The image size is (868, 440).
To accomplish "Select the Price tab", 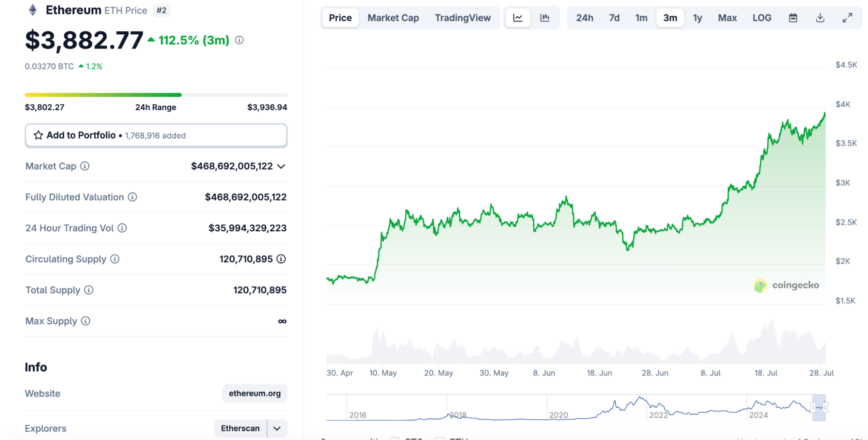I will (x=340, y=18).
